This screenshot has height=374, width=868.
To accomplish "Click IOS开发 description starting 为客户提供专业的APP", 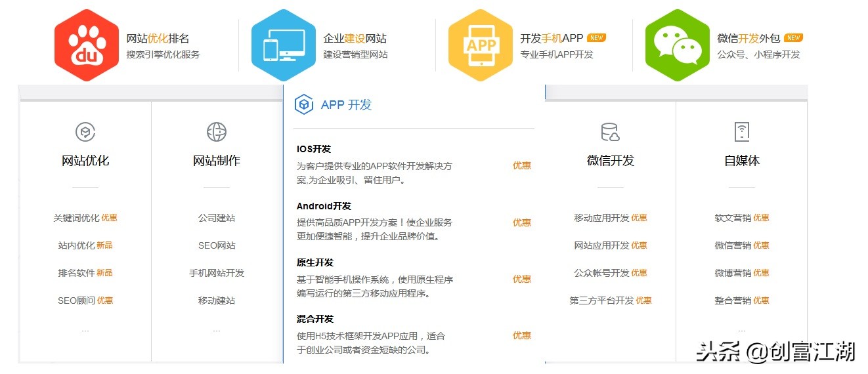I will tap(375, 173).
